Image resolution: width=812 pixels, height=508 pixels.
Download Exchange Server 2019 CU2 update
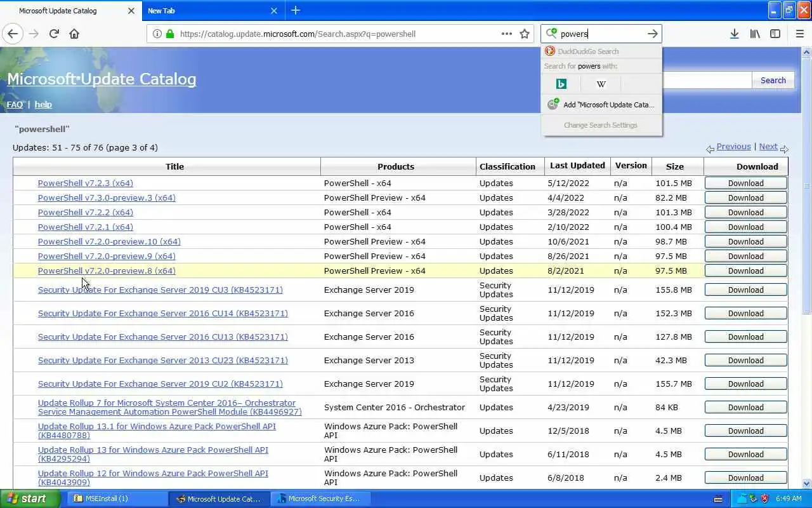pos(745,384)
